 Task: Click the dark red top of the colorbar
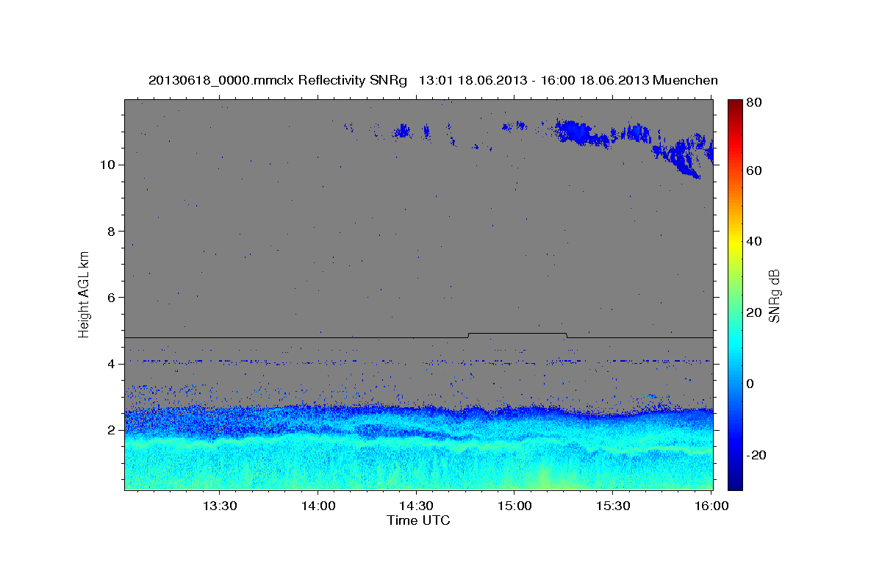735,105
